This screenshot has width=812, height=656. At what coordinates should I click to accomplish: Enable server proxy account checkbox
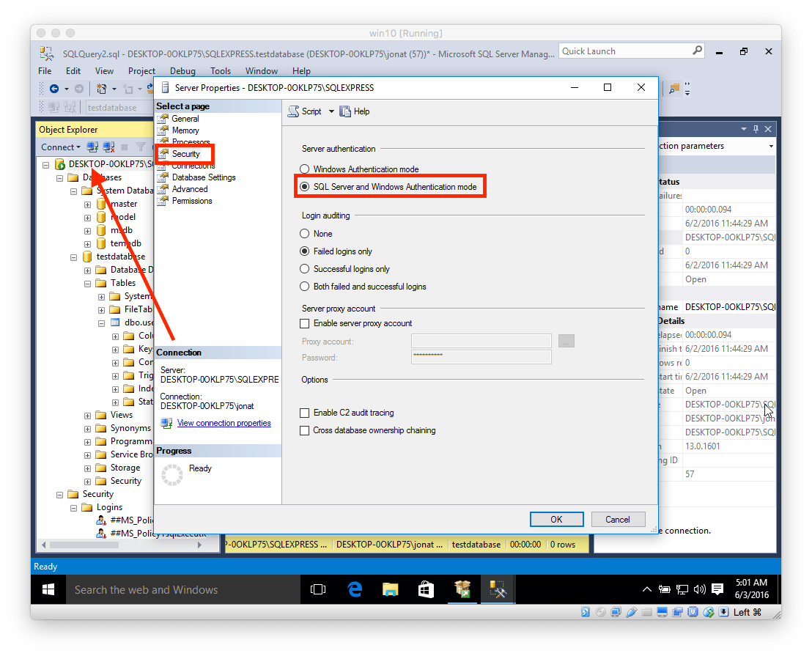(305, 323)
